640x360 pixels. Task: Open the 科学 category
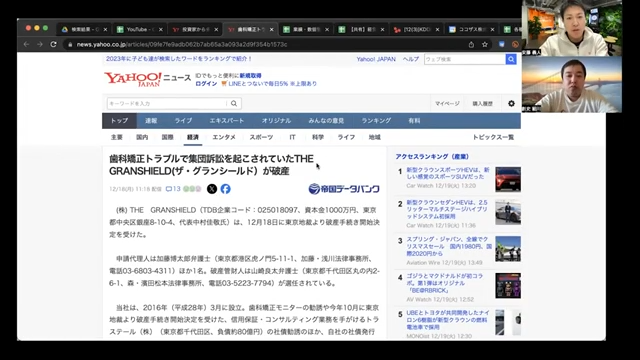coord(318,137)
